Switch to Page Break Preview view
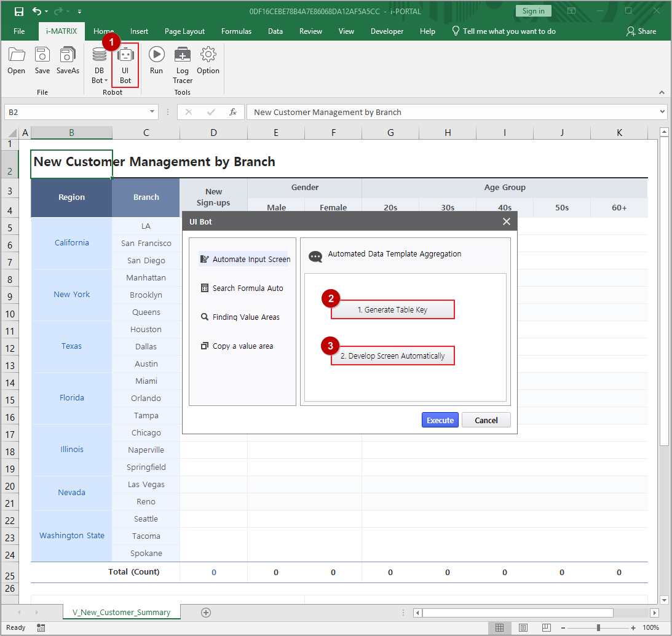Viewport: 672px width, 636px height. tap(546, 627)
